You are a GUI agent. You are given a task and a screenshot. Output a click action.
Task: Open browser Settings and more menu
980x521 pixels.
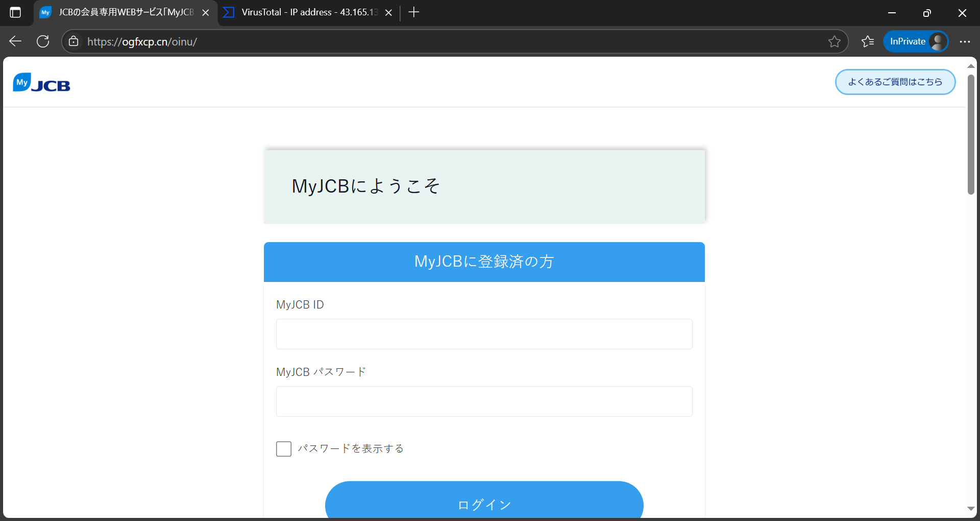pyautogui.click(x=965, y=41)
